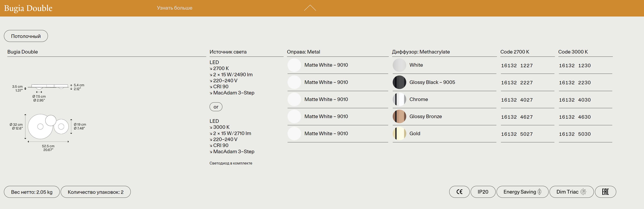The image size is (644, 209).
Task: Select the Glossy Bronze diffuser swatch
Action: (399, 116)
